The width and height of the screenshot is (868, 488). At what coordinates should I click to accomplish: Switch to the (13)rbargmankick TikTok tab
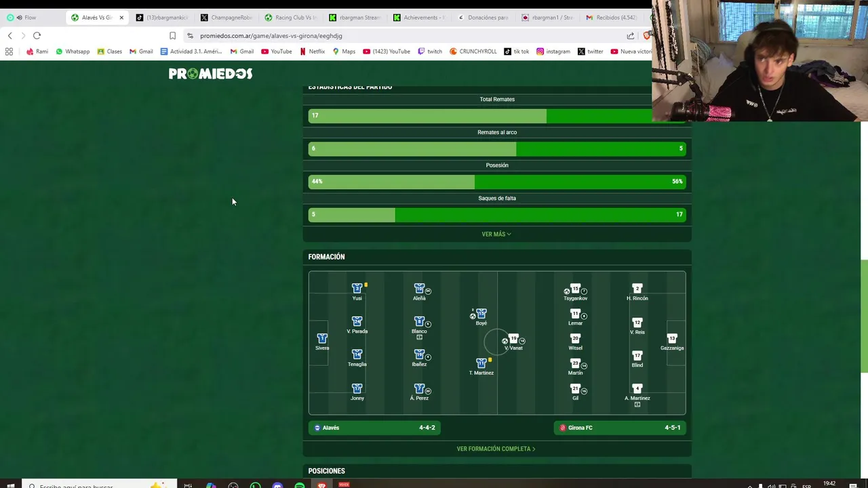tap(163, 18)
